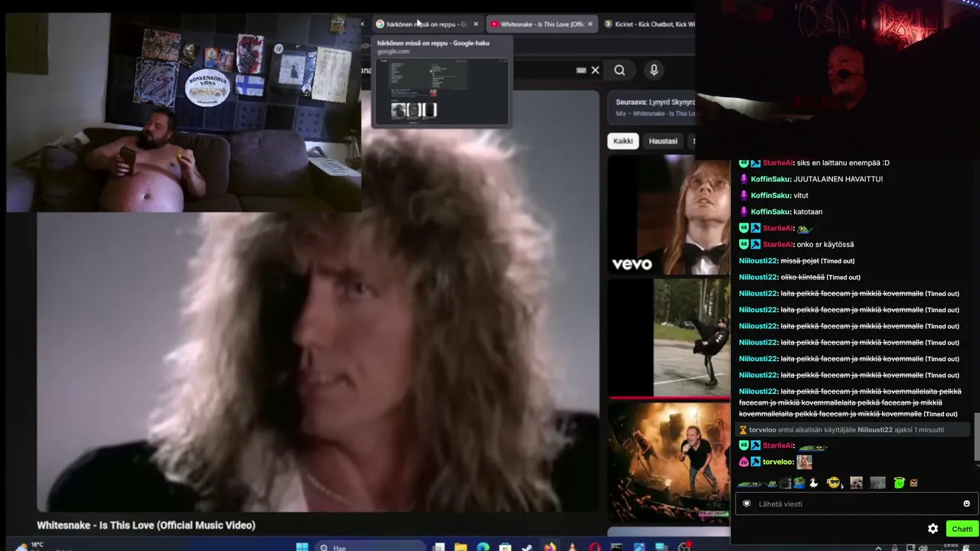The image size is (980, 551).
Task: Click the chat message 'siks en laittanu enempää :D'
Action: (843, 163)
